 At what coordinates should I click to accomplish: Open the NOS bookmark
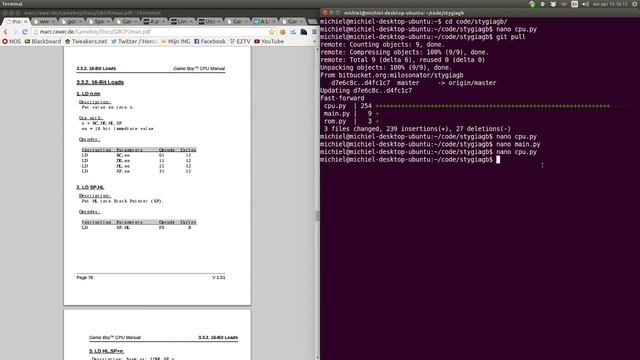coord(11,41)
